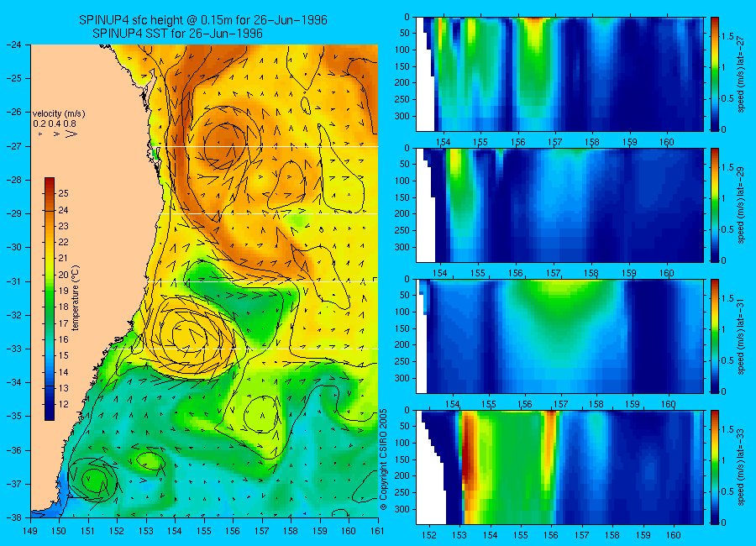Click title "SPINUP4 sfc height @ 0.15m for 26-Jun-1996"
The height and width of the screenshot is (546, 756).
pos(203,20)
